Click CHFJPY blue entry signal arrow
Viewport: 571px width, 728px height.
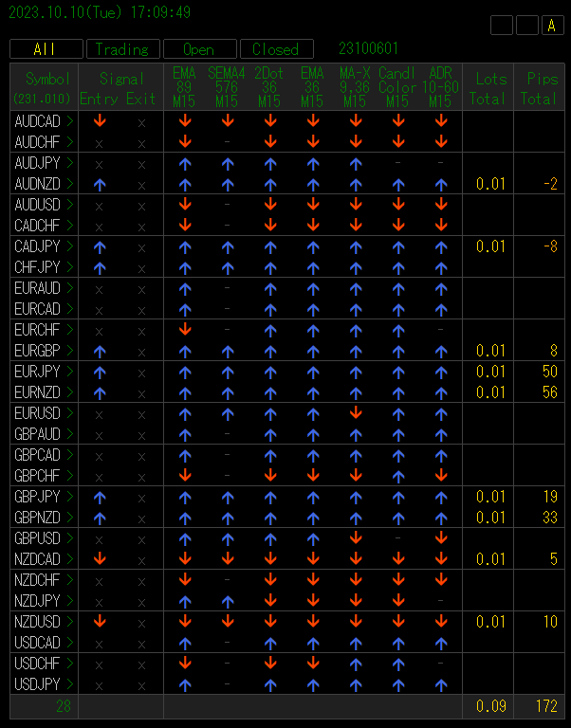tap(100, 268)
